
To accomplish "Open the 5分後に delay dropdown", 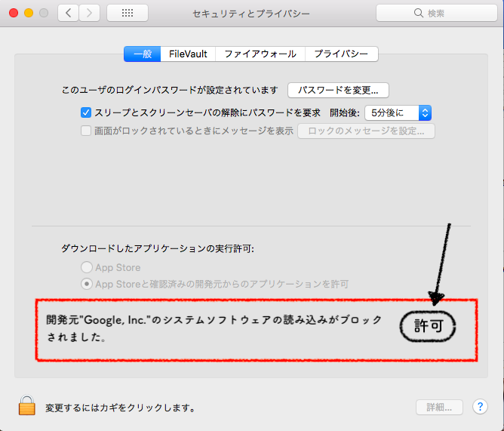I will pyautogui.click(x=397, y=112).
